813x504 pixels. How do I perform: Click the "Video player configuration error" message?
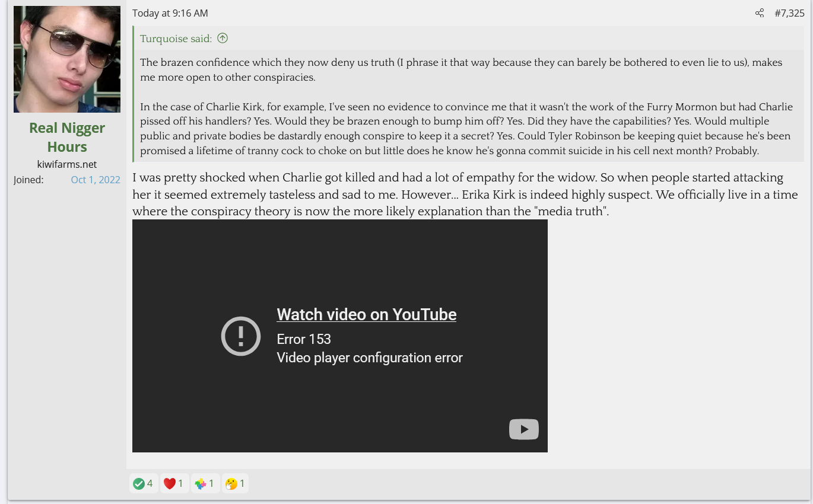pyautogui.click(x=369, y=358)
